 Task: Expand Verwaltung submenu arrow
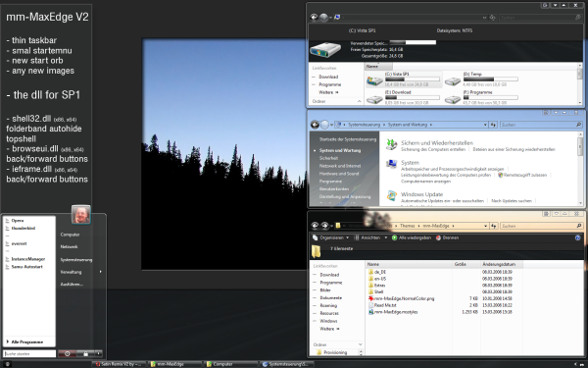[101, 272]
